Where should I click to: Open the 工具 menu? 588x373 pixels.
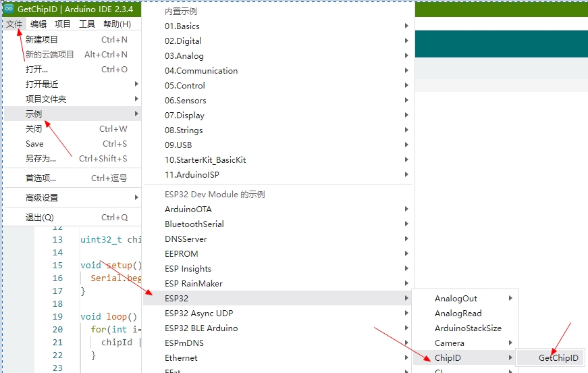(86, 24)
